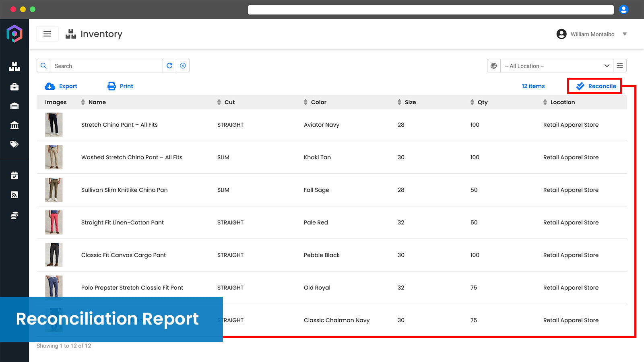Select 'Sullivan Slim Knitlike Chino Pan' row name

[124, 190]
